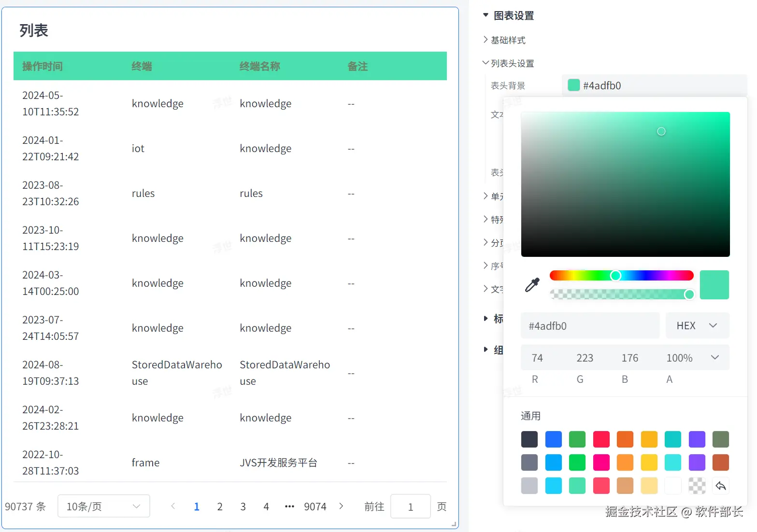757x532 pixels.
Task: Click the B value field 176
Action: point(629,358)
